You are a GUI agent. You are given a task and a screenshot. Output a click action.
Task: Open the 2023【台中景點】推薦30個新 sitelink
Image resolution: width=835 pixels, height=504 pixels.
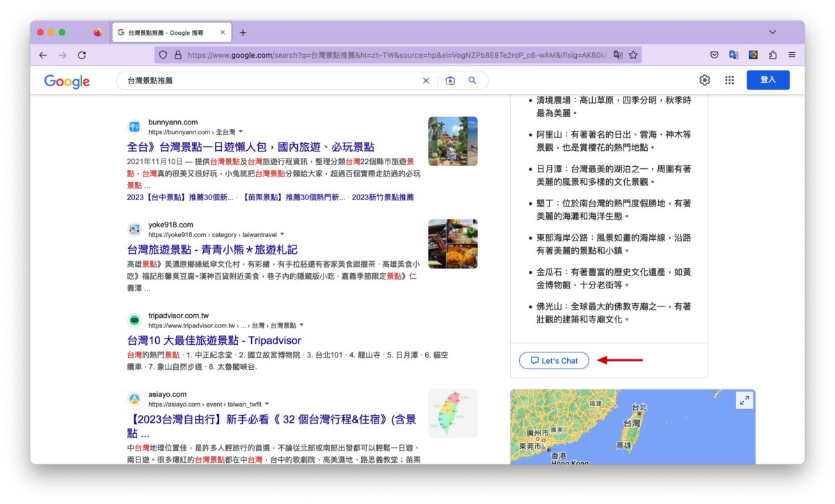(x=180, y=197)
